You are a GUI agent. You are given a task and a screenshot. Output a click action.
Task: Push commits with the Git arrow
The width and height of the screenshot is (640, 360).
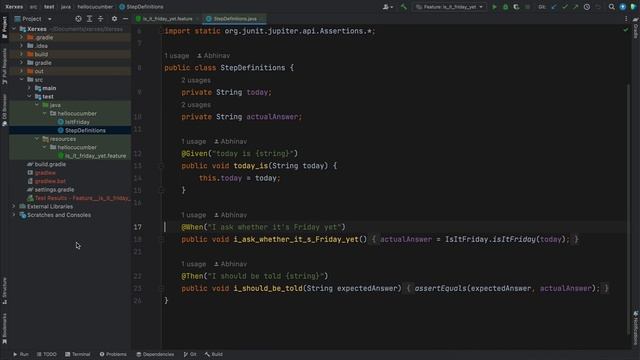pos(576,7)
